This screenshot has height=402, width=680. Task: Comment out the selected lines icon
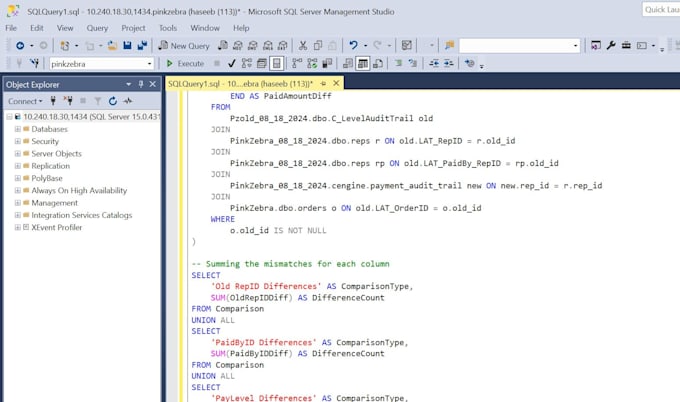click(x=398, y=63)
